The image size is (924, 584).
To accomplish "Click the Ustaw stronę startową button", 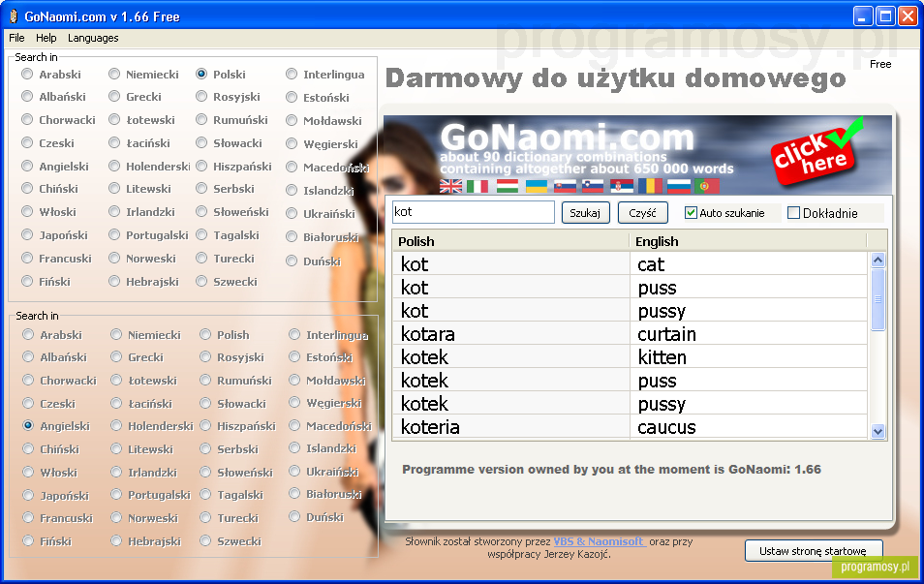I will point(814,551).
